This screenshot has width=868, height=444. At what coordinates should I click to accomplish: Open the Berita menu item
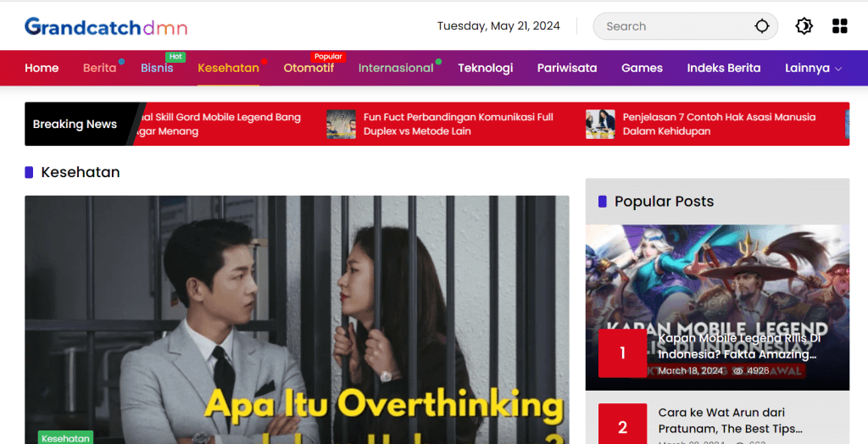[x=100, y=68]
